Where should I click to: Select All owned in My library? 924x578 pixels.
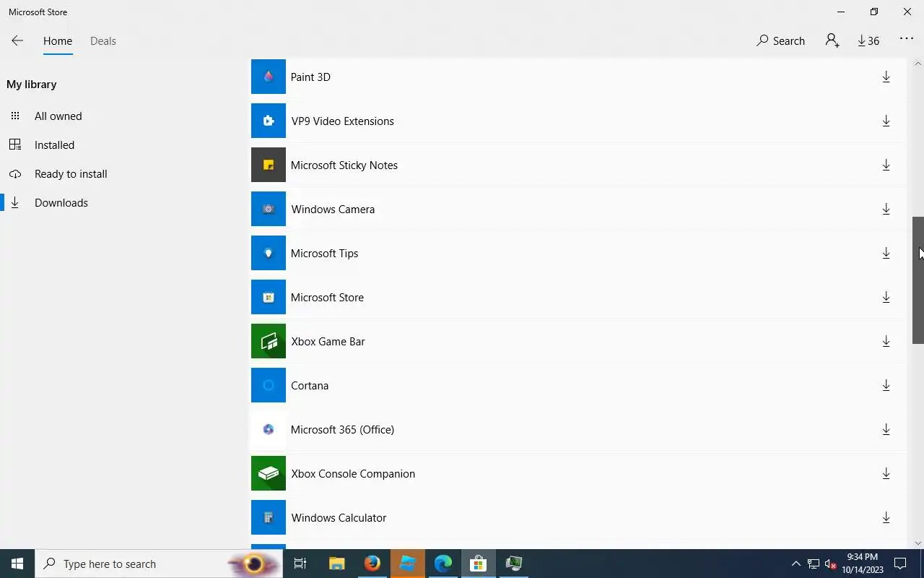(58, 116)
